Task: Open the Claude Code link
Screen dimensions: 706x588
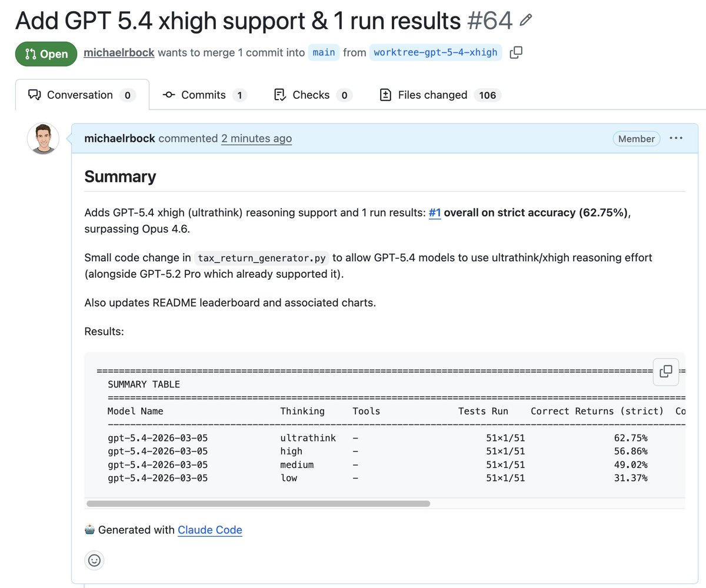Action: [210, 530]
